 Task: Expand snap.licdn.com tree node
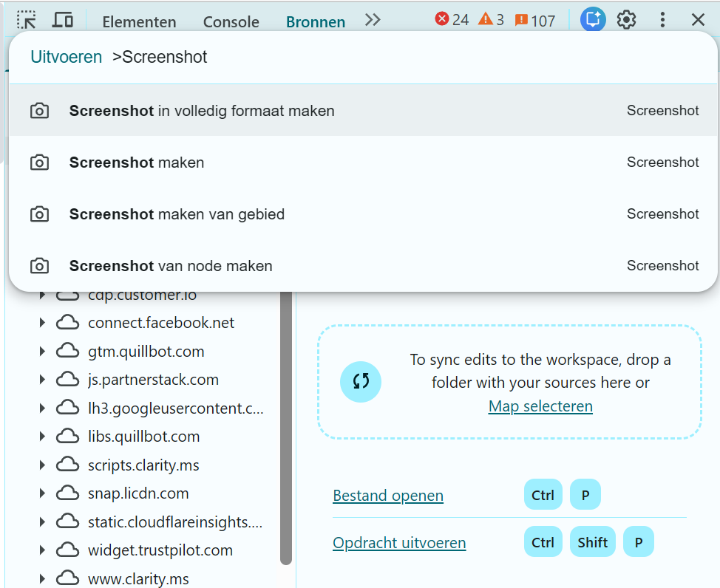[x=42, y=493]
